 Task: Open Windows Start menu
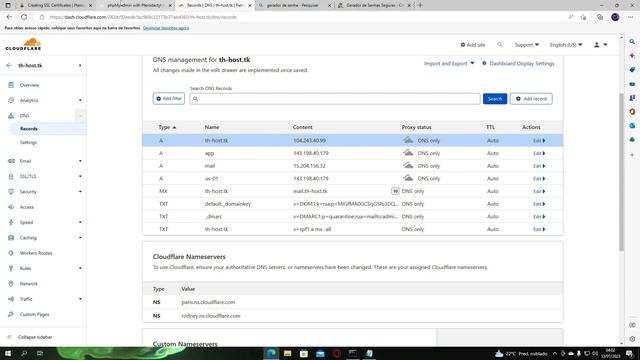pyautogui.click(x=8, y=353)
